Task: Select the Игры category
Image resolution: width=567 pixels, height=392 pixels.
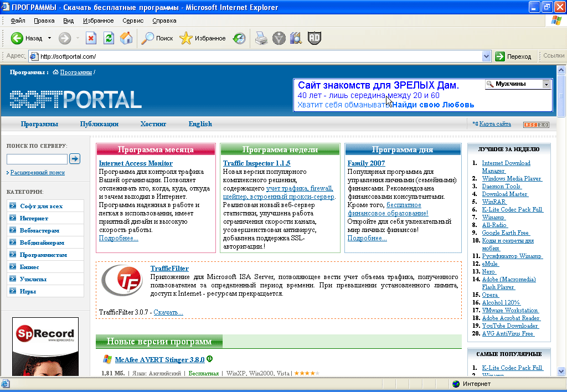Action: [x=28, y=291]
